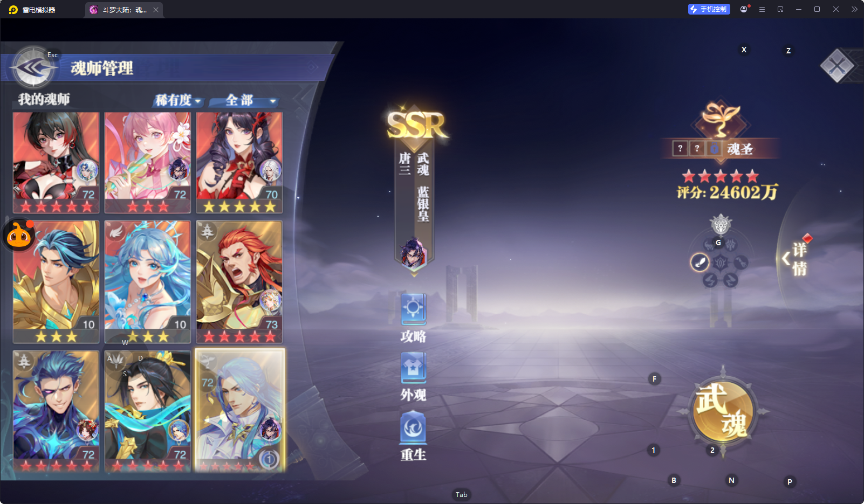864x504 pixels.
Task: Tap the second question-mark slot beside 魂圣
Action: 697,148
